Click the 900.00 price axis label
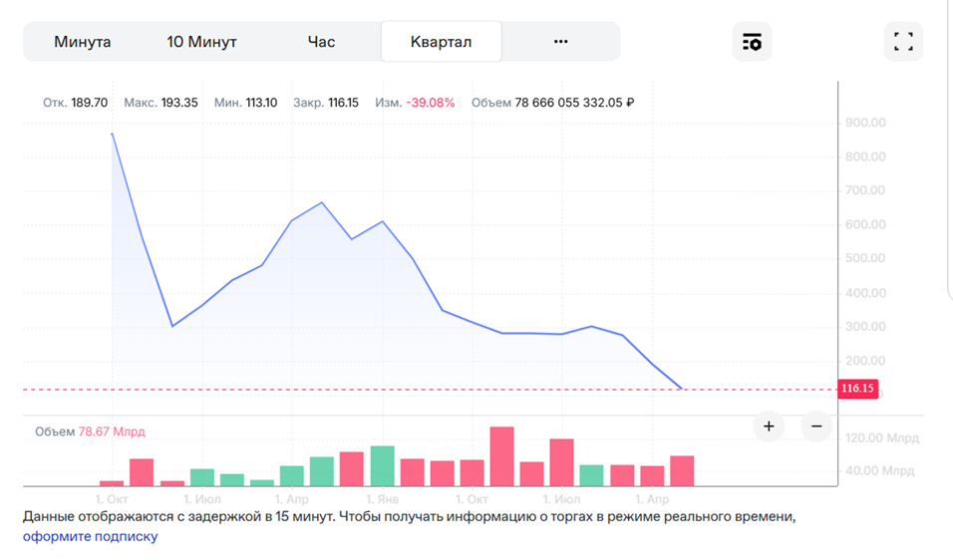953x560 pixels. pos(865,123)
